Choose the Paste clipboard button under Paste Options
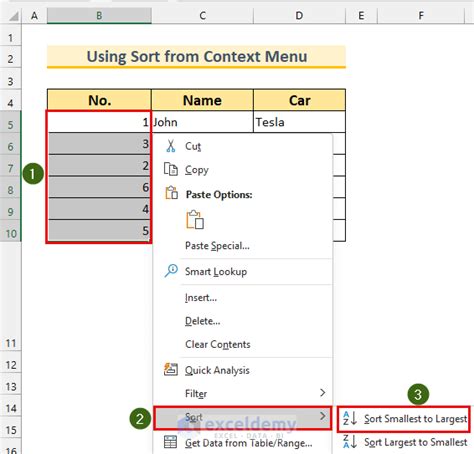The image size is (474, 454). pos(195,220)
